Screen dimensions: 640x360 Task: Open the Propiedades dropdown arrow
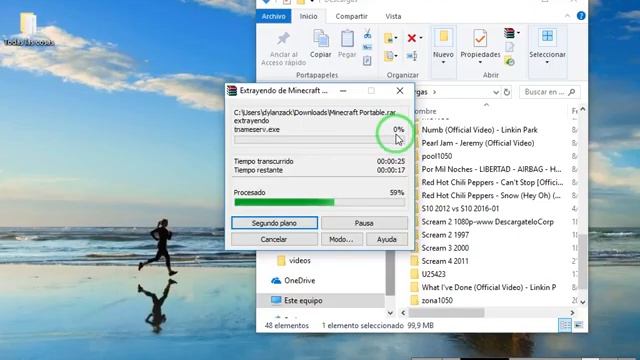pyautogui.click(x=480, y=62)
